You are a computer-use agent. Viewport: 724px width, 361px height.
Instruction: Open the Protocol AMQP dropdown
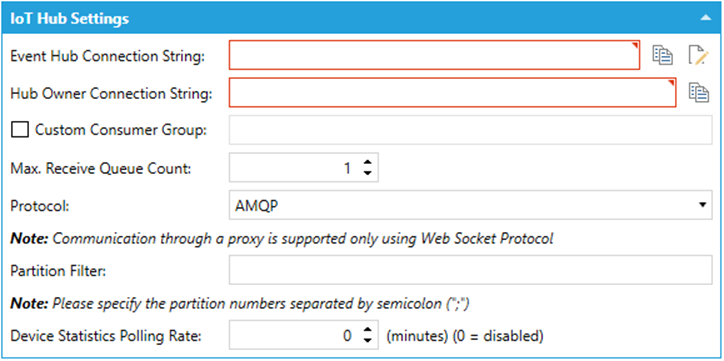coord(471,205)
